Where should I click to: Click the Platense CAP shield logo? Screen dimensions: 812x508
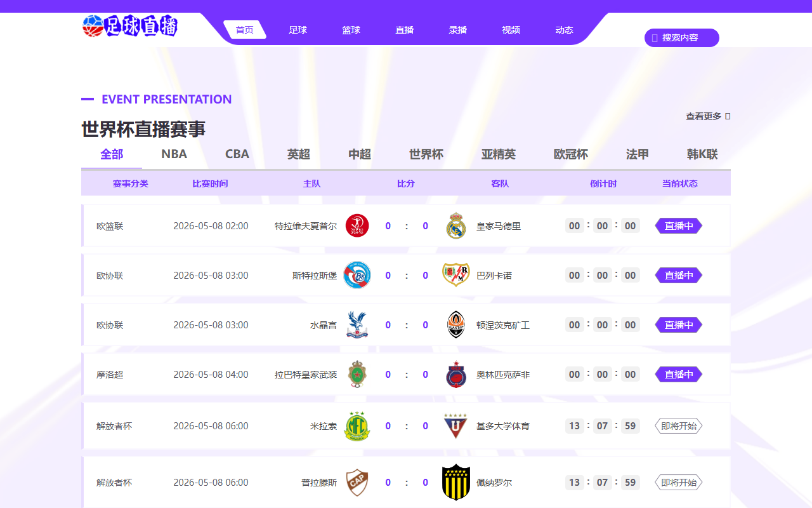[357, 482]
